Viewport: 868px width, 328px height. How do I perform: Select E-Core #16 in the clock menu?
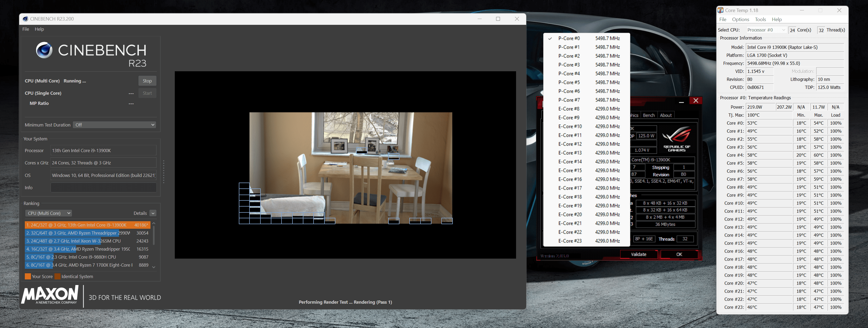pyautogui.click(x=586, y=179)
